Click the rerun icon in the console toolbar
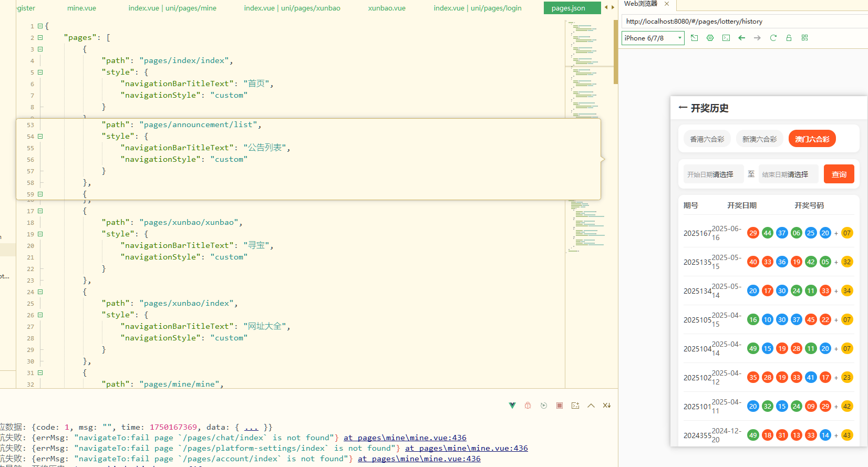This screenshot has width=868, height=467. pos(544,406)
